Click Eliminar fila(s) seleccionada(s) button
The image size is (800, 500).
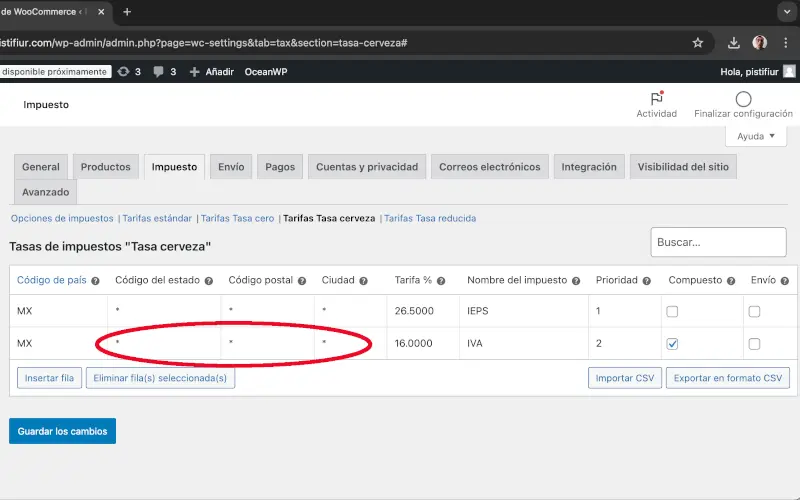160,378
